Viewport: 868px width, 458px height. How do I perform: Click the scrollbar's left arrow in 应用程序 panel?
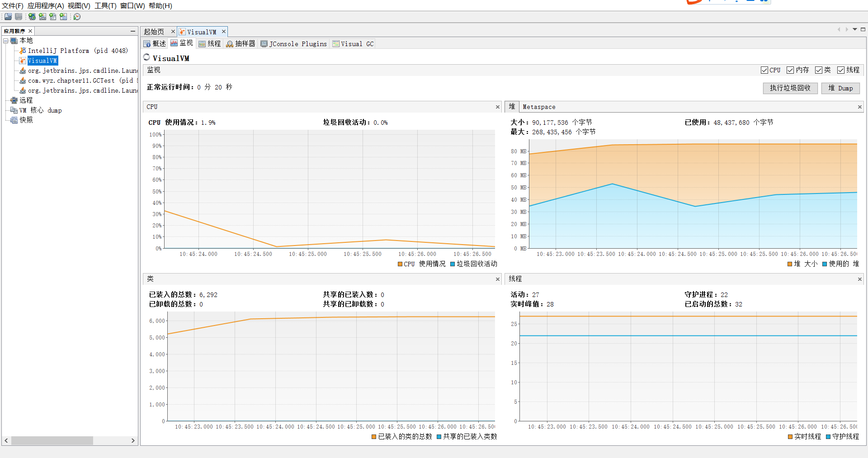(x=6, y=440)
